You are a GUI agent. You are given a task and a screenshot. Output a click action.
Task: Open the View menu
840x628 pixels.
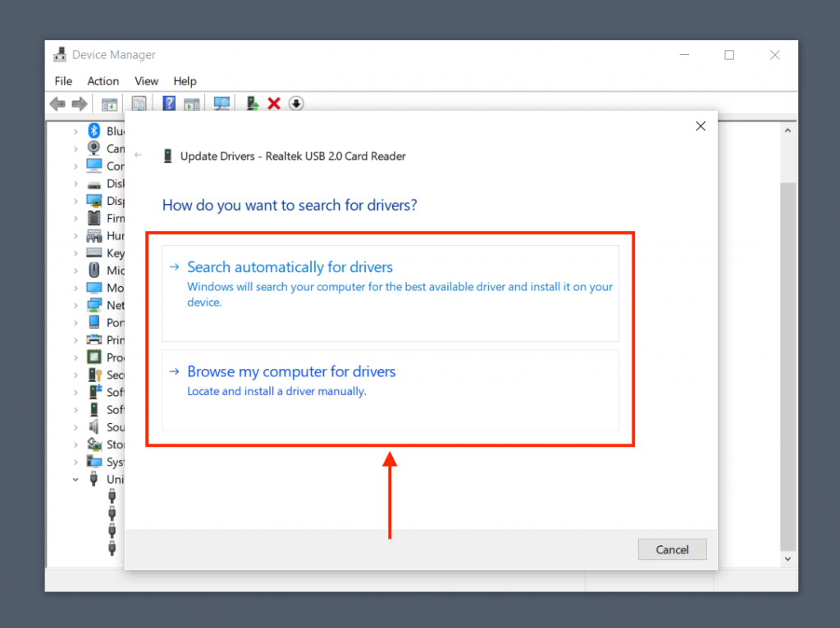point(146,81)
